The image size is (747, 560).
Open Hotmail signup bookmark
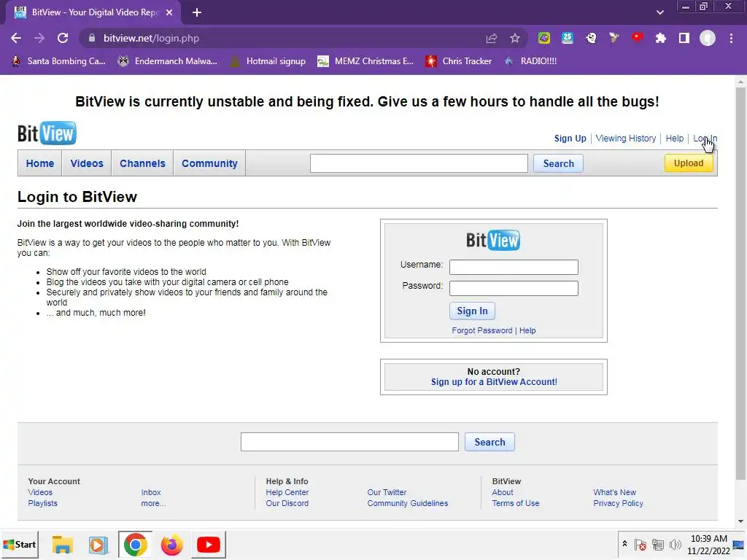pos(268,61)
